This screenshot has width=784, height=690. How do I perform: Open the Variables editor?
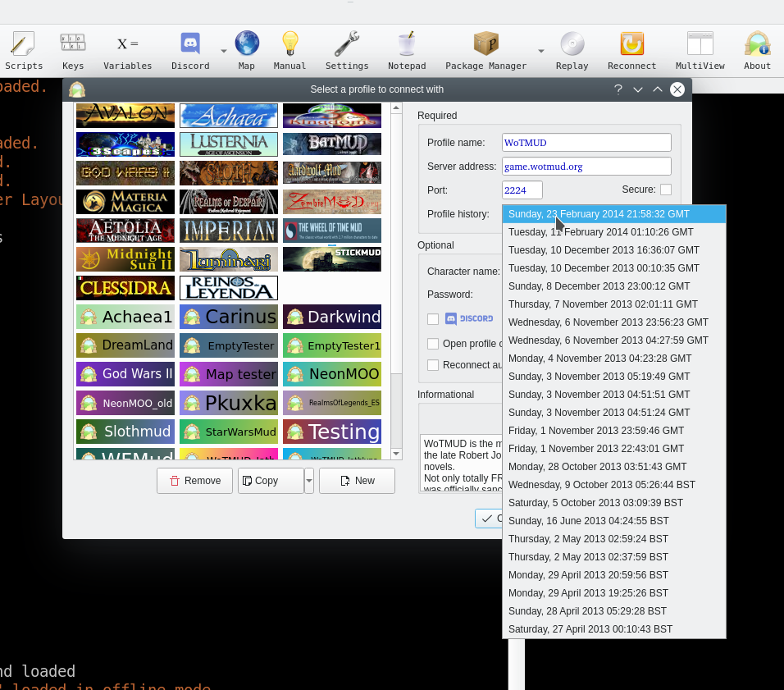[x=127, y=51]
